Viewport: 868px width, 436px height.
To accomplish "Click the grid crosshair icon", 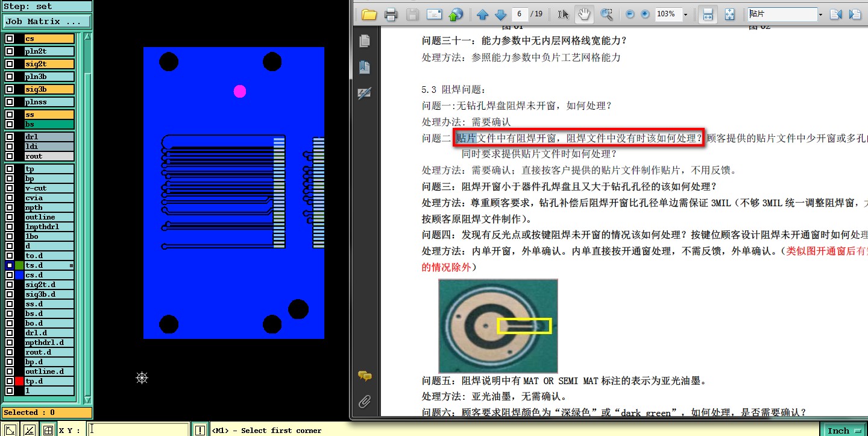I will pos(48,430).
